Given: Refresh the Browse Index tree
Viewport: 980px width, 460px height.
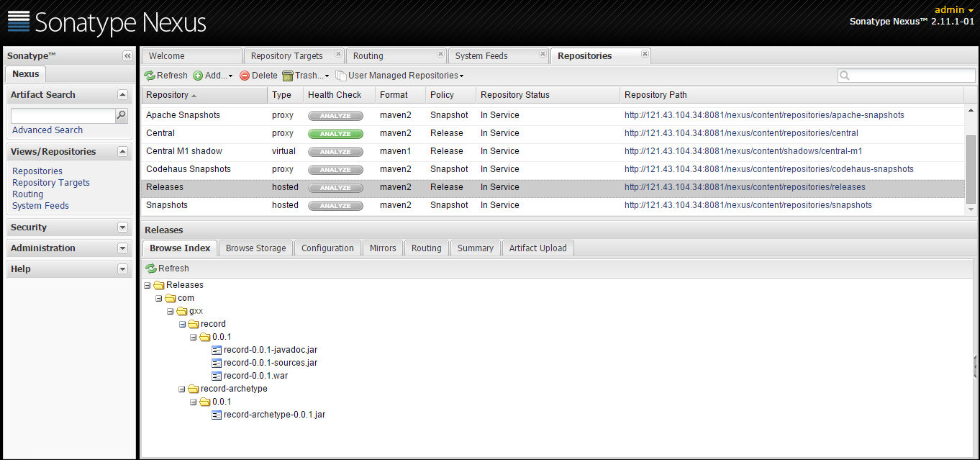Looking at the screenshot, I should [x=167, y=269].
